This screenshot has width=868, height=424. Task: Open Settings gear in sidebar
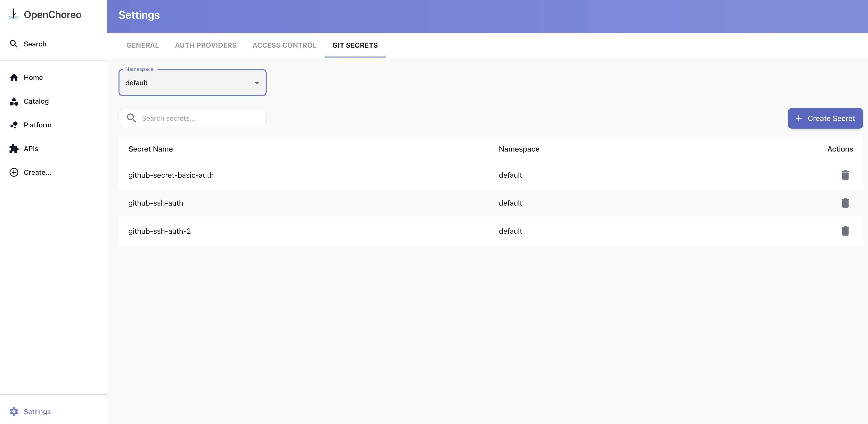14,412
